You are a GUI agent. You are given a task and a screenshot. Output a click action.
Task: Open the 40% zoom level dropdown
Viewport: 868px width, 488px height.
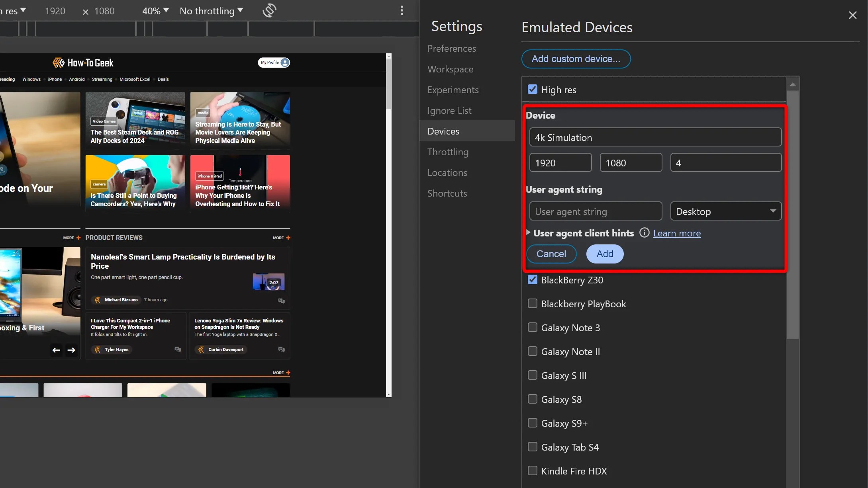tap(155, 10)
